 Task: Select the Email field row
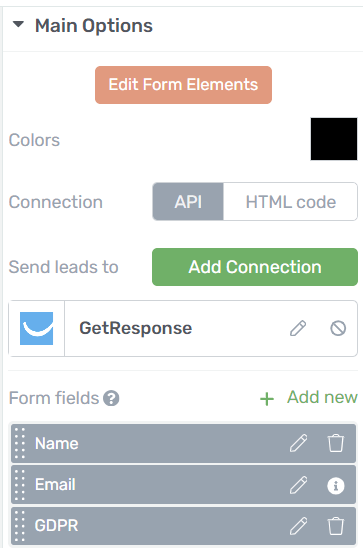click(x=183, y=485)
